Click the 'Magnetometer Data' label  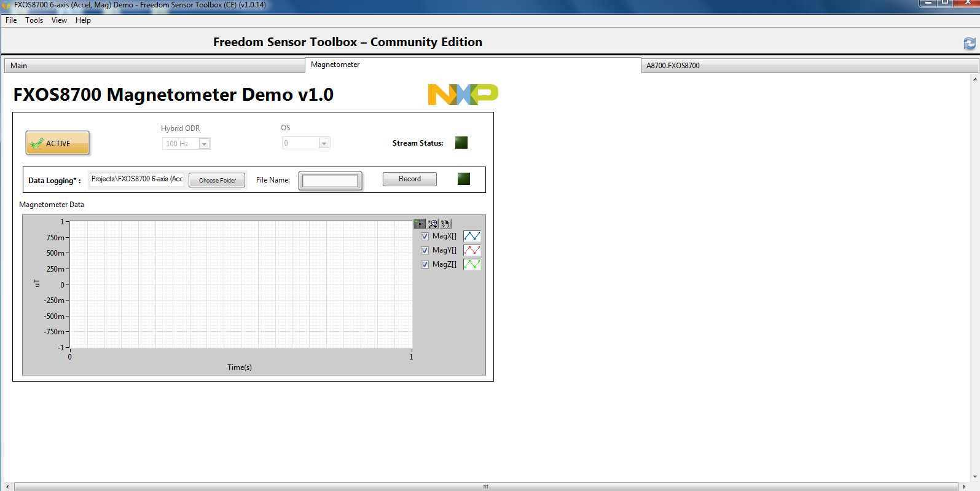click(52, 205)
